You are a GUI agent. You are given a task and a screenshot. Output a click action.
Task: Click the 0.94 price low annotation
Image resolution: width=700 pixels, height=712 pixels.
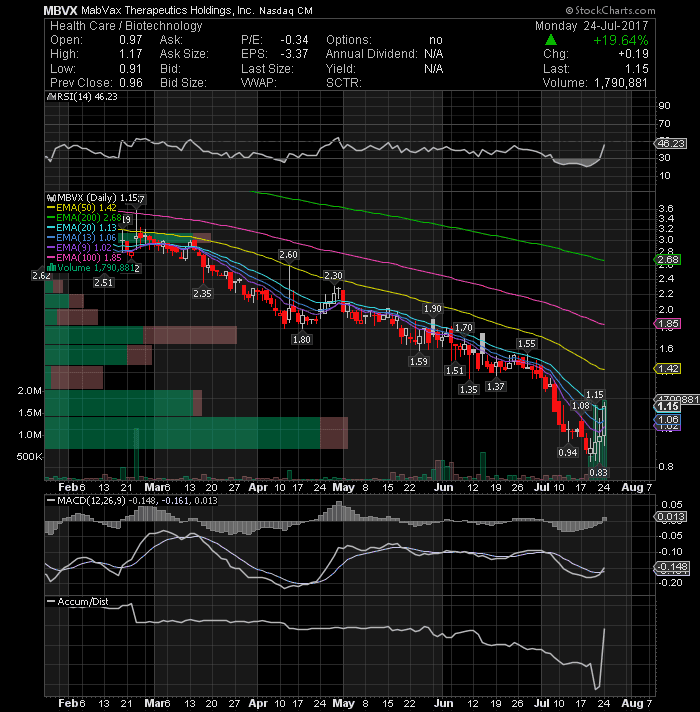567,453
